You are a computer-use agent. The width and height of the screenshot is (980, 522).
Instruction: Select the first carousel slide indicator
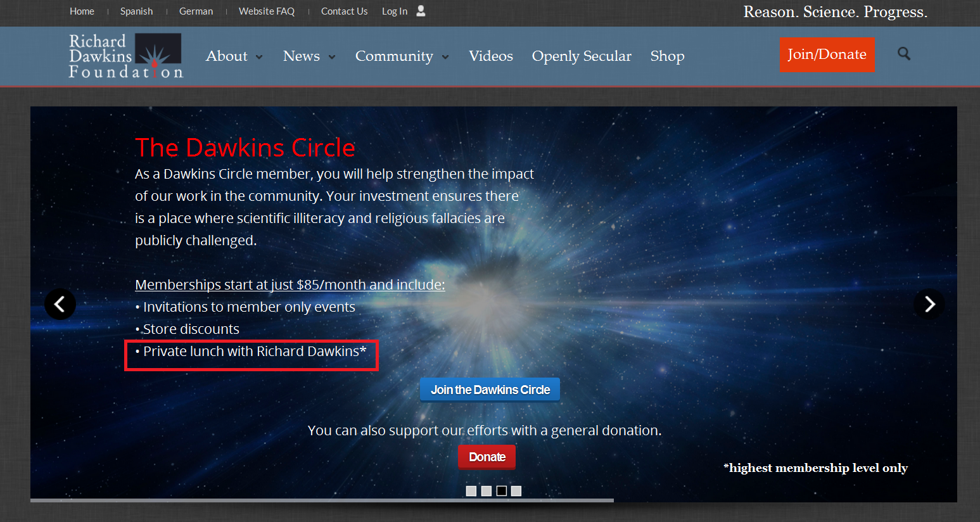click(x=471, y=491)
